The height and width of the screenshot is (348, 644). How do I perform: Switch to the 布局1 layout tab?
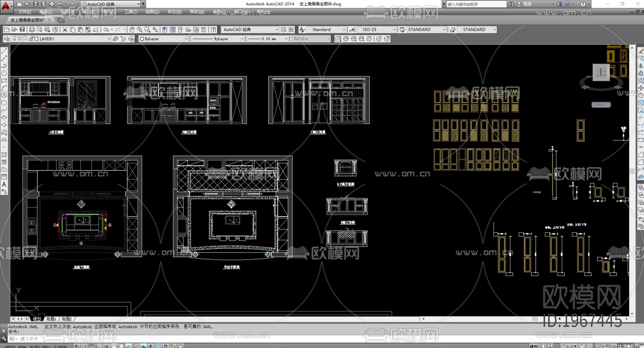click(x=51, y=319)
